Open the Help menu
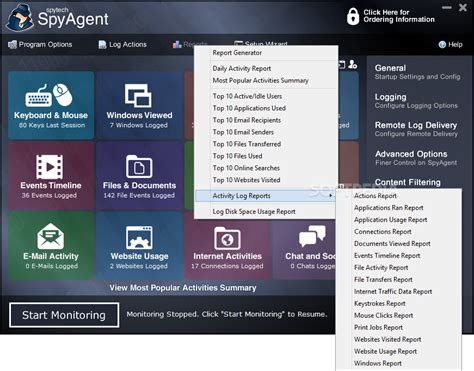Image resolution: width=474 pixels, height=371 pixels. (x=451, y=45)
